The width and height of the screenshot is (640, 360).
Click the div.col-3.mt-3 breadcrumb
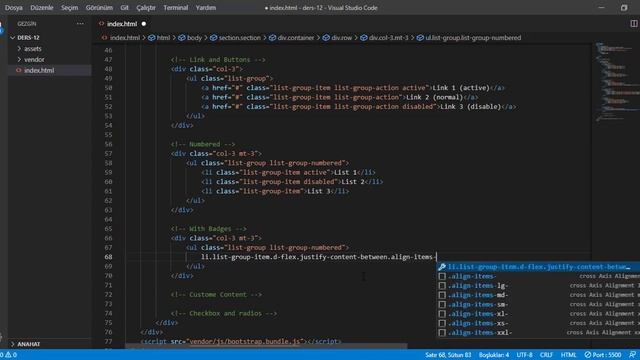pyautogui.click(x=384, y=38)
